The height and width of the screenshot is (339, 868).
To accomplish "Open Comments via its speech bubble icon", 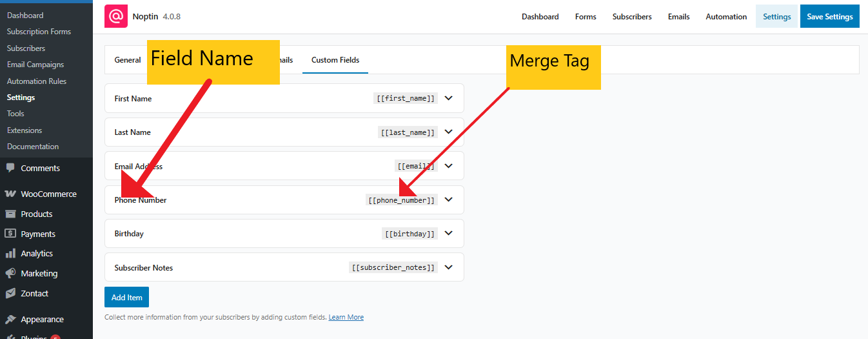I will [10, 168].
